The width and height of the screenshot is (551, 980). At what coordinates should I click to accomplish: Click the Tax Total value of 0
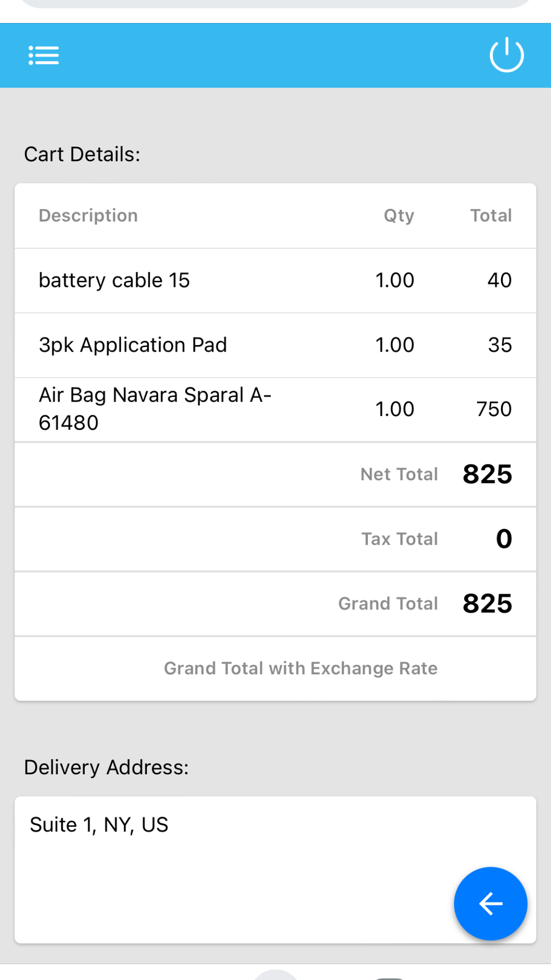point(504,539)
